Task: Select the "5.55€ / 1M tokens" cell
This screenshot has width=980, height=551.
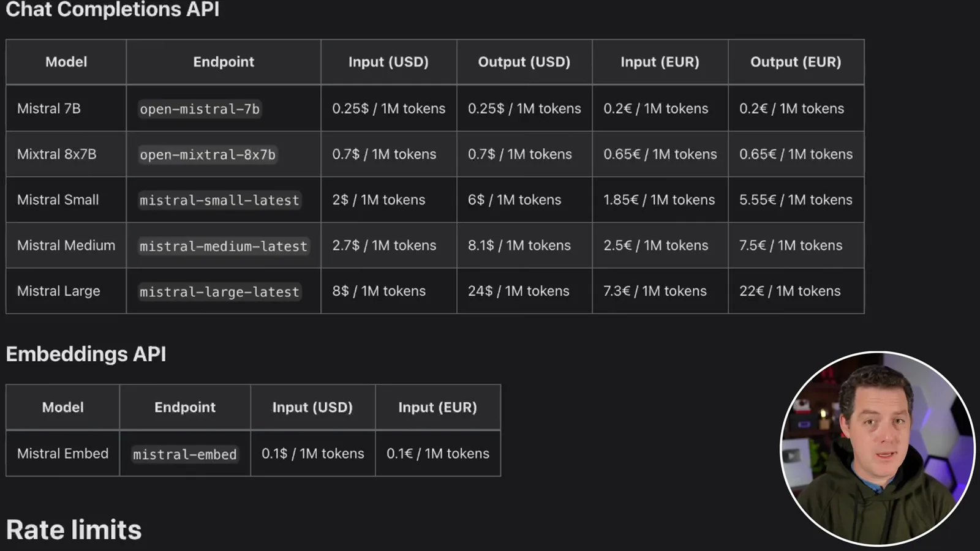Action: (x=796, y=200)
